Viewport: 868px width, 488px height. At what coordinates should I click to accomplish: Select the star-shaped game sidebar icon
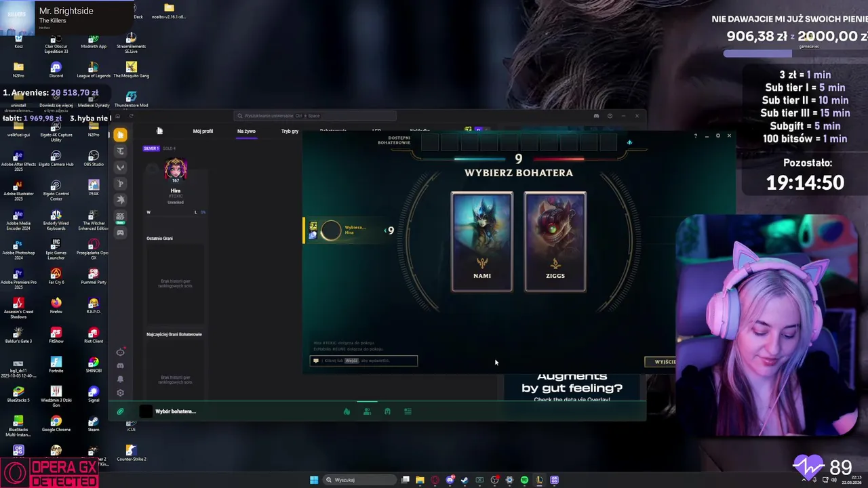[120, 200]
